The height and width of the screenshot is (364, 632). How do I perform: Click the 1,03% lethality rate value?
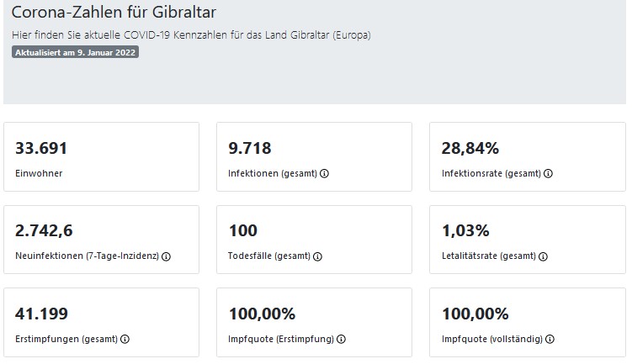tap(465, 231)
